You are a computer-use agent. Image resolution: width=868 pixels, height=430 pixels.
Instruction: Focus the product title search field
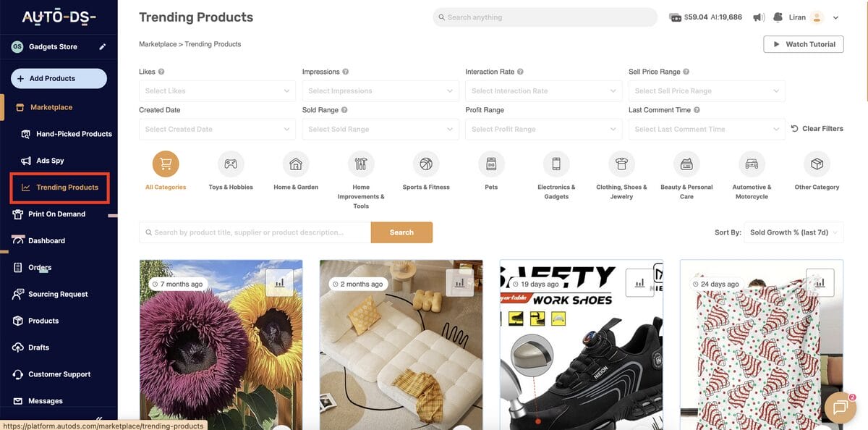(x=255, y=232)
